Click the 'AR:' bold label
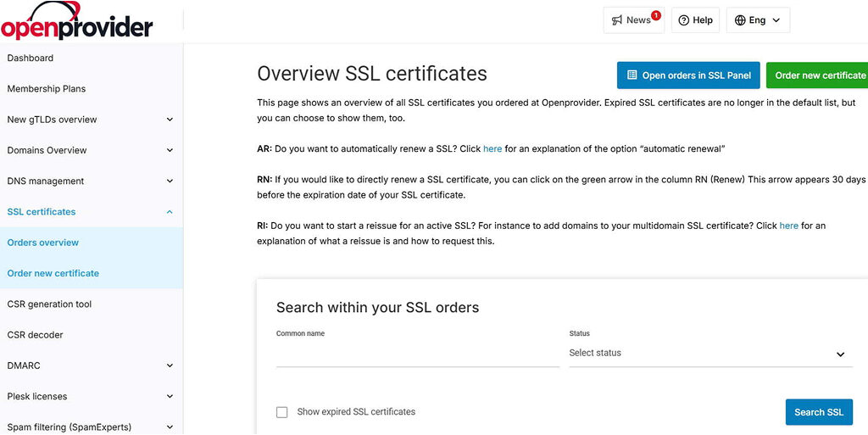Viewport: 868px width, 435px height. (264, 149)
